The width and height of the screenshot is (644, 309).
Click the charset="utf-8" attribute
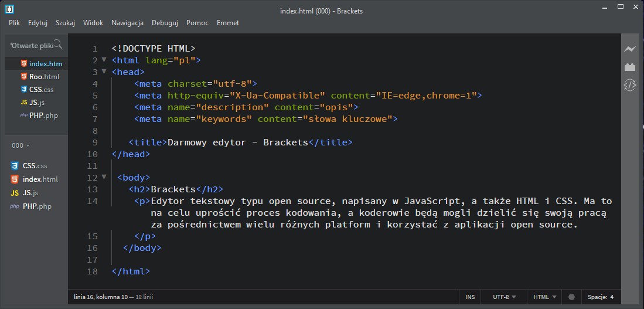pos(209,84)
